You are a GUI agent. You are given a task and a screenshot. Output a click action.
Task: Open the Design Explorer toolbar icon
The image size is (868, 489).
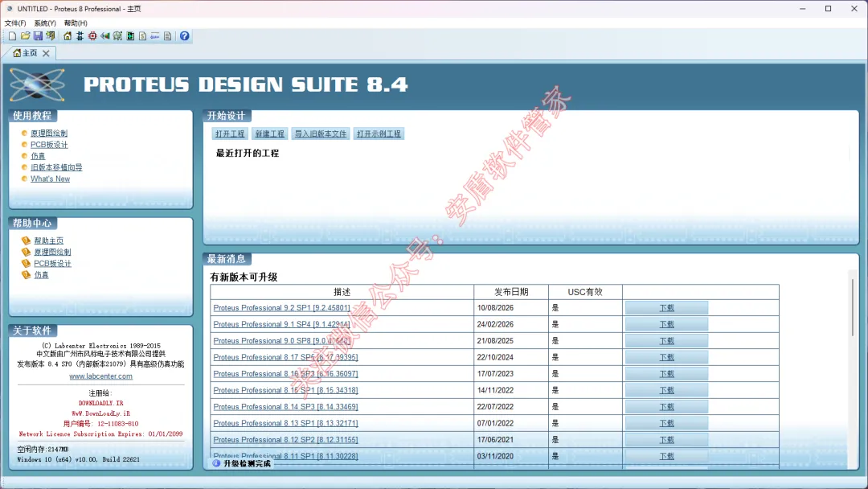pos(130,36)
